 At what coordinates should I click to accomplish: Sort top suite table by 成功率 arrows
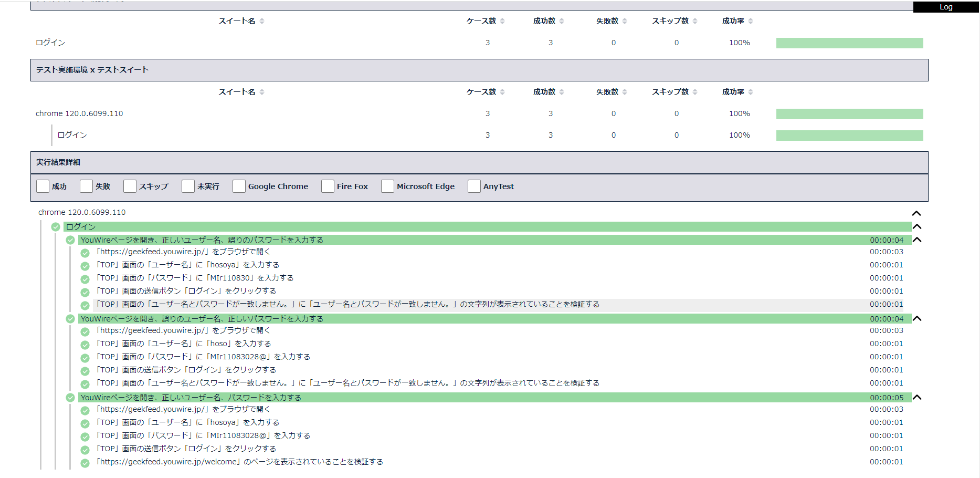(x=751, y=21)
